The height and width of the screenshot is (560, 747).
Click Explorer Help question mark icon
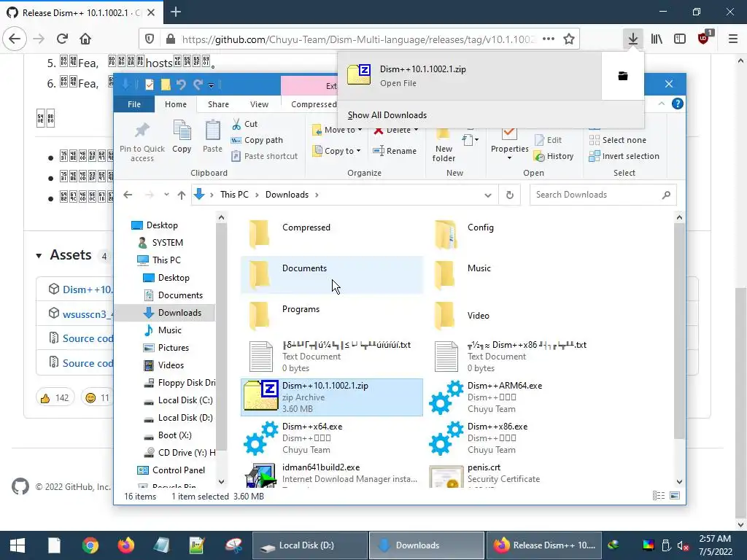click(677, 104)
